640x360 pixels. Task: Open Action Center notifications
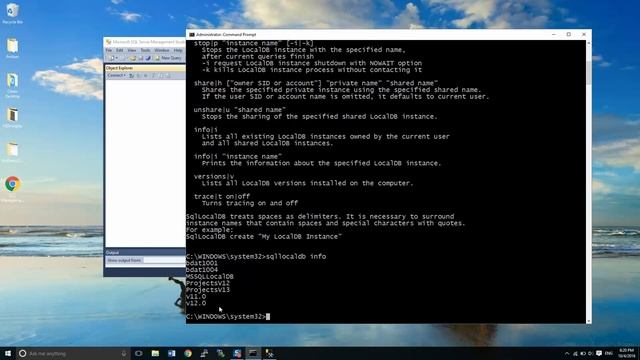click(599, 353)
